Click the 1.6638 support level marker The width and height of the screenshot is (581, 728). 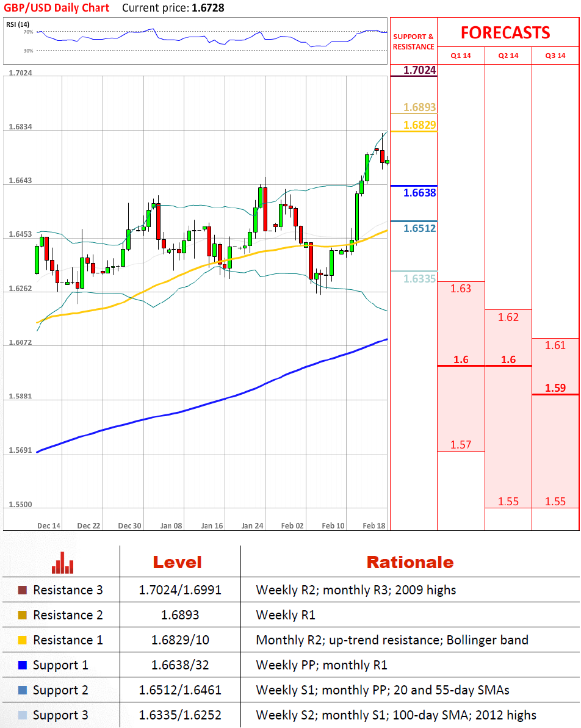[x=419, y=193]
